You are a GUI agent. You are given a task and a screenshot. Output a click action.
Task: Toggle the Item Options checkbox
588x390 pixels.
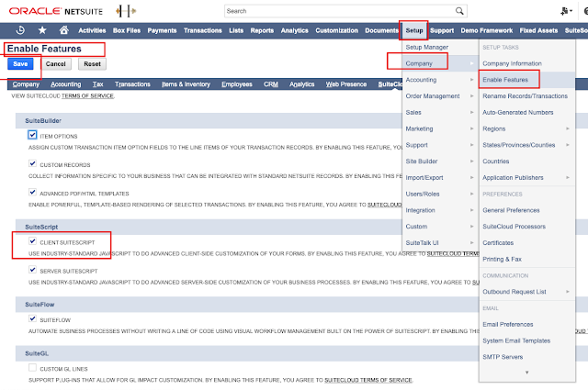click(33, 135)
